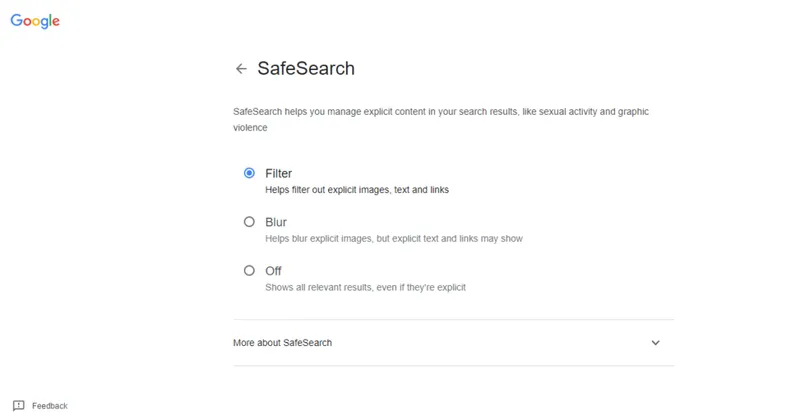The image size is (800, 420).
Task: Select the Off radio button
Action: 249,270
